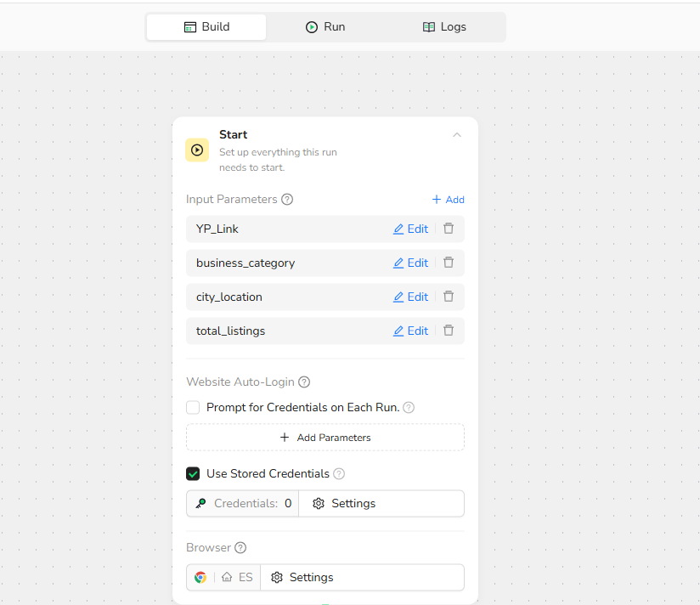Collapse the Start panel with chevron
The image size is (700, 605).
click(457, 135)
